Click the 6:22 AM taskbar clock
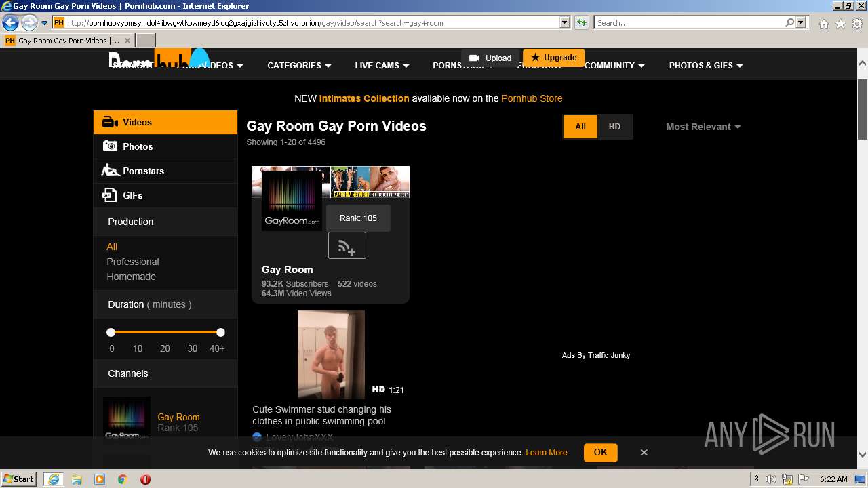 point(833,479)
